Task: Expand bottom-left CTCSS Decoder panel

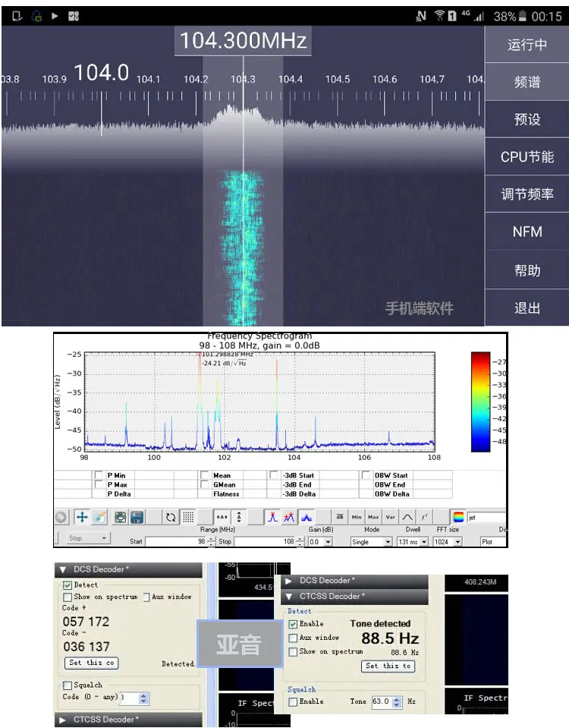Action: [x=128, y=720]
